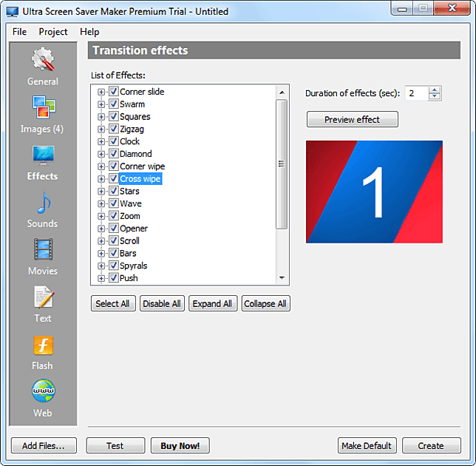Viewport: 476px width, 466px height.
Task: Expand the Bars effect node
Action: 101,254
